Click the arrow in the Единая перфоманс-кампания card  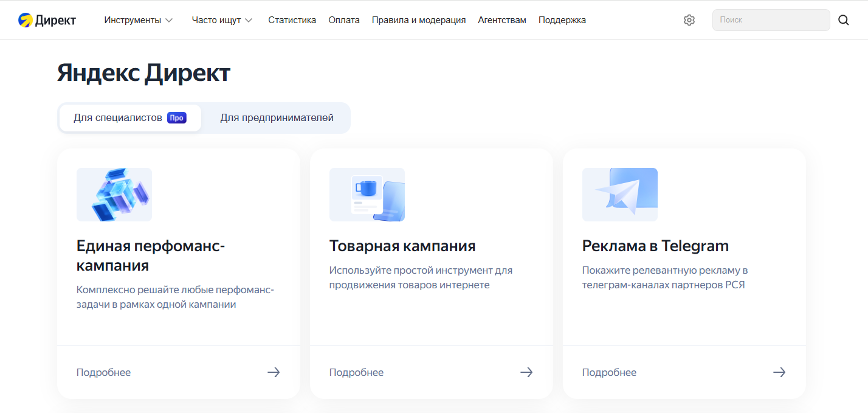(274, 372)
